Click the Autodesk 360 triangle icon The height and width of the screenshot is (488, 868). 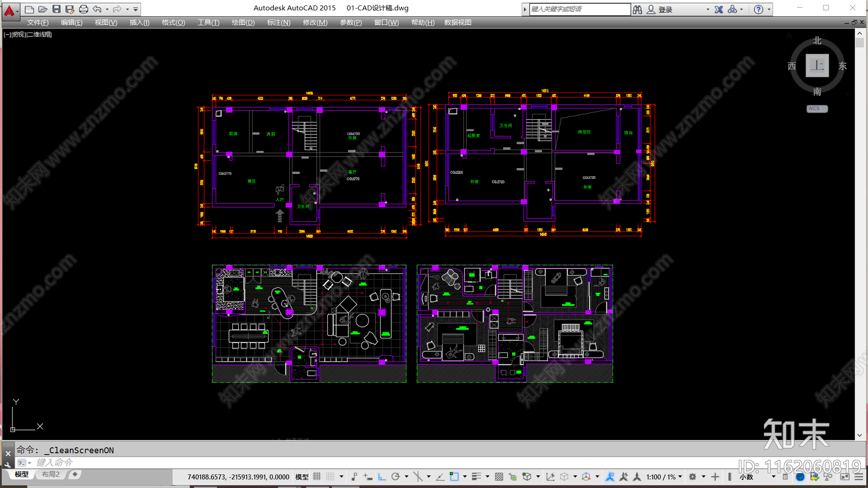click(x=732, y=9)
